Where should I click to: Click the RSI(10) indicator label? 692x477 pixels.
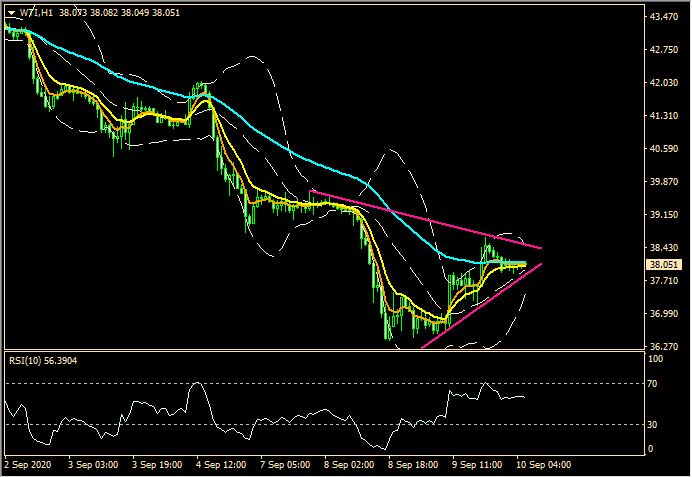coord(24,361)
